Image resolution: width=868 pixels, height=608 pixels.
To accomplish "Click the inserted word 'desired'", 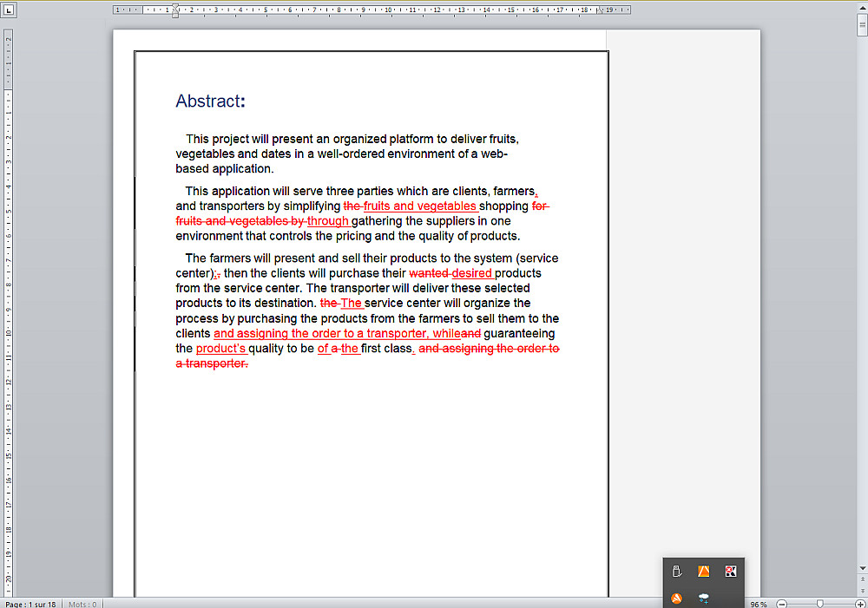I will pyautogui.click(x=471, y=272).
